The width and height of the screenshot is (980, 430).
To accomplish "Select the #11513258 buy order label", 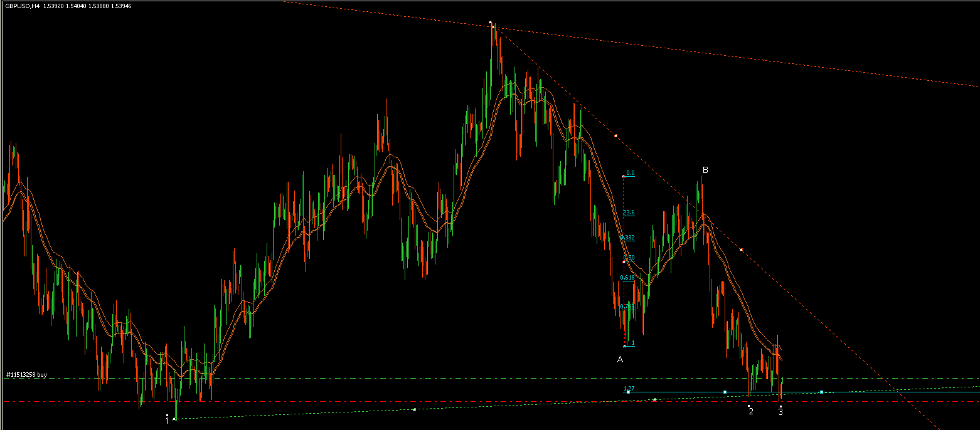I will [x=26, y=375].
